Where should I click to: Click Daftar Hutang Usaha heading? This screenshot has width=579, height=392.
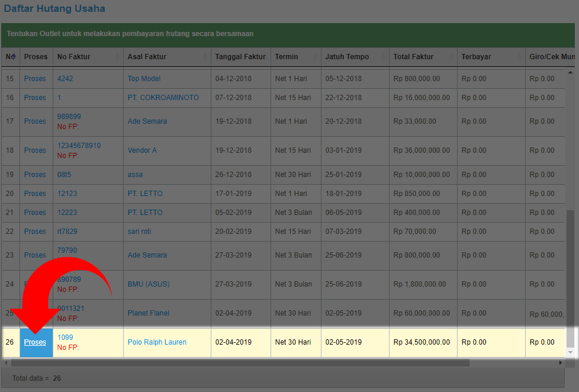tap(54, 8)
